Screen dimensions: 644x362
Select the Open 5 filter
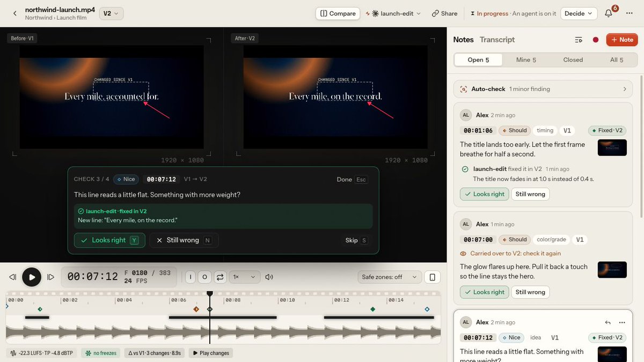tap(478, 60)
